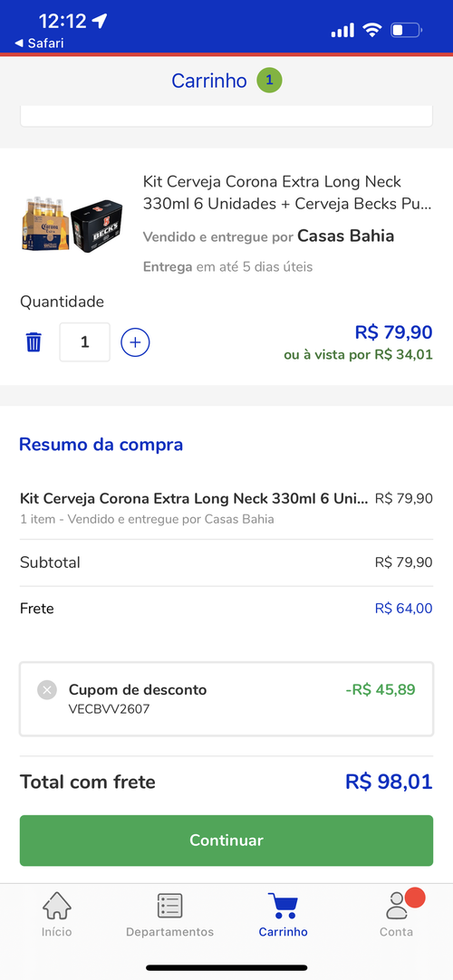Increase quantity with the plus icon
This screenshot has width=453, height=980.
pyautogui.click(x=135, y=341)
